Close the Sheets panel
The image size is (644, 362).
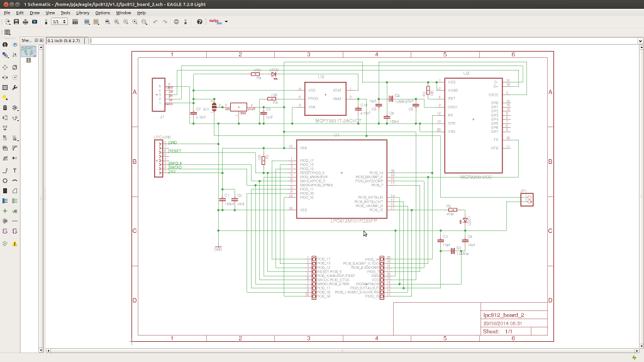[x=41, y=41]
